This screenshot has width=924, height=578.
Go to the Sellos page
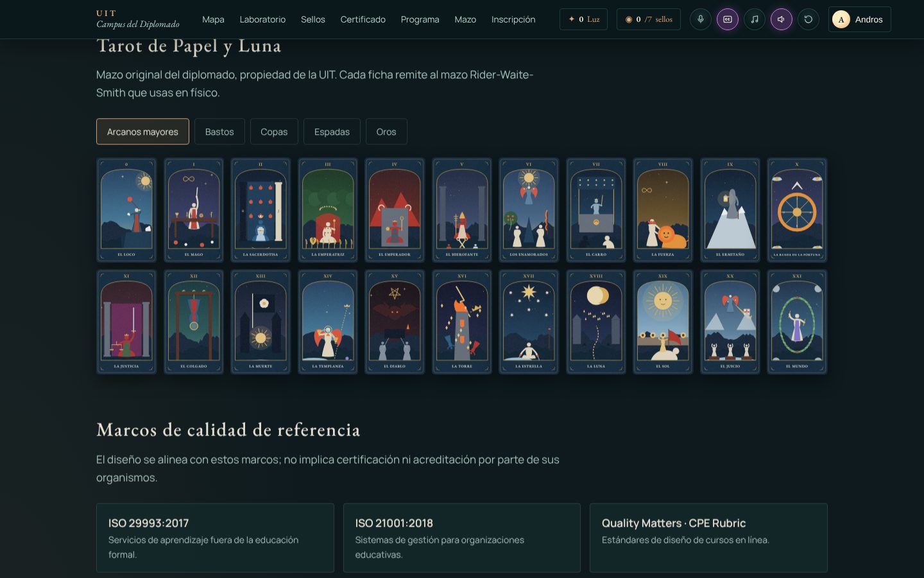[313, 19]
